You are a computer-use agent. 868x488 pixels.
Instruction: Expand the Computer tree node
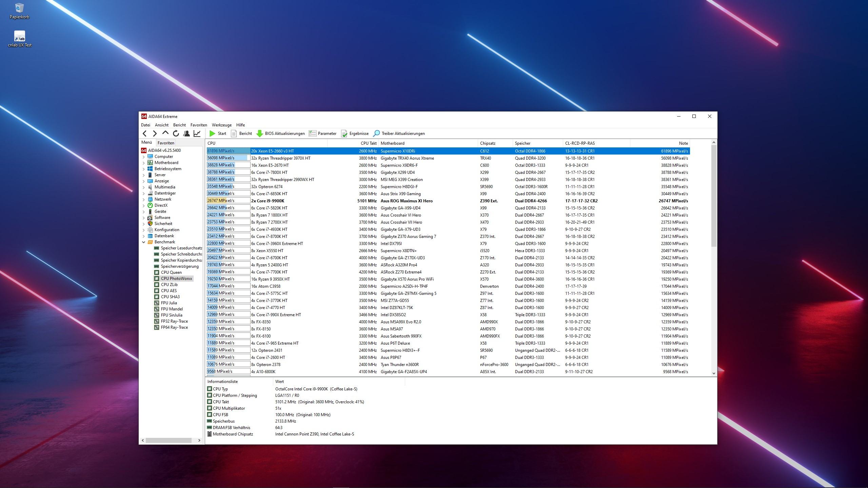tap(143, 157)
